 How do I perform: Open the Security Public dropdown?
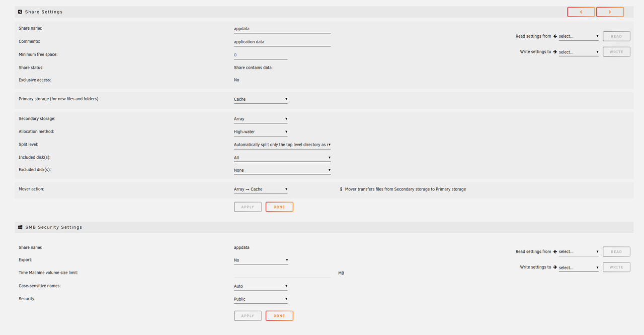point(261,299)
